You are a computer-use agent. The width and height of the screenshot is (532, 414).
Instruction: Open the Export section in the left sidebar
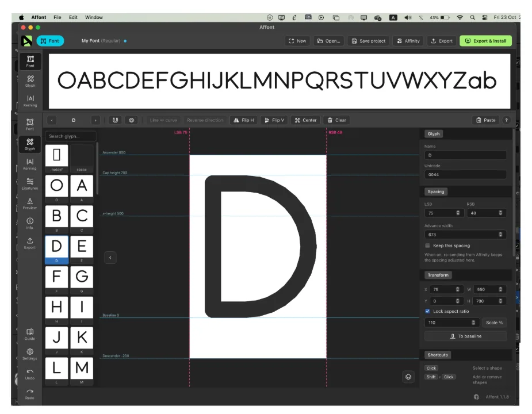click(30, 243)
